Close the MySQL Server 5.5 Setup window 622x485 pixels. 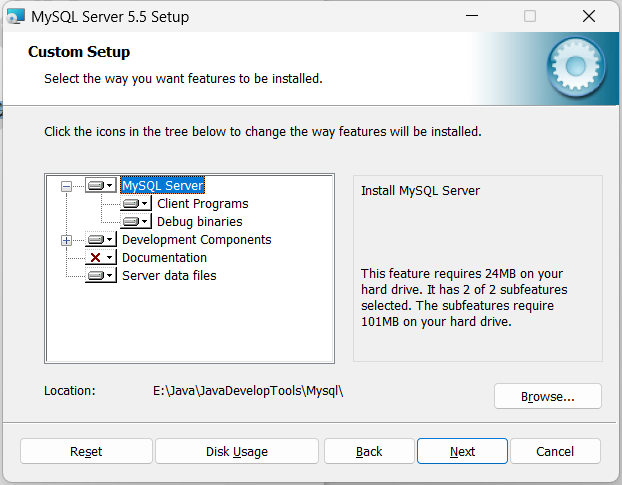pyautogui.click(x=589, y=16)
